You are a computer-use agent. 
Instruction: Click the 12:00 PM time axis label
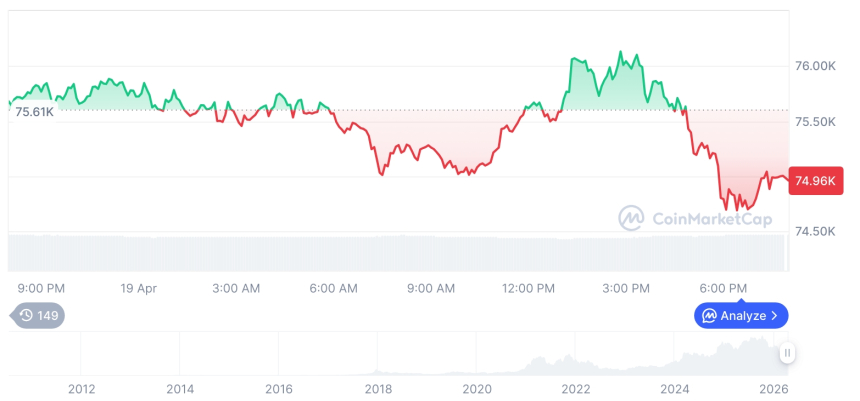(528, 288)
